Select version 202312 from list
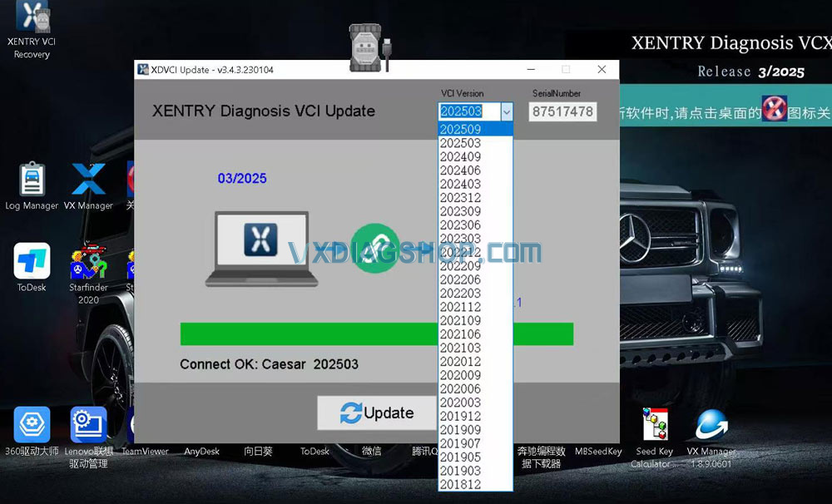The width and height of the screenshot is (832, 504). click(x=475, y=198)
